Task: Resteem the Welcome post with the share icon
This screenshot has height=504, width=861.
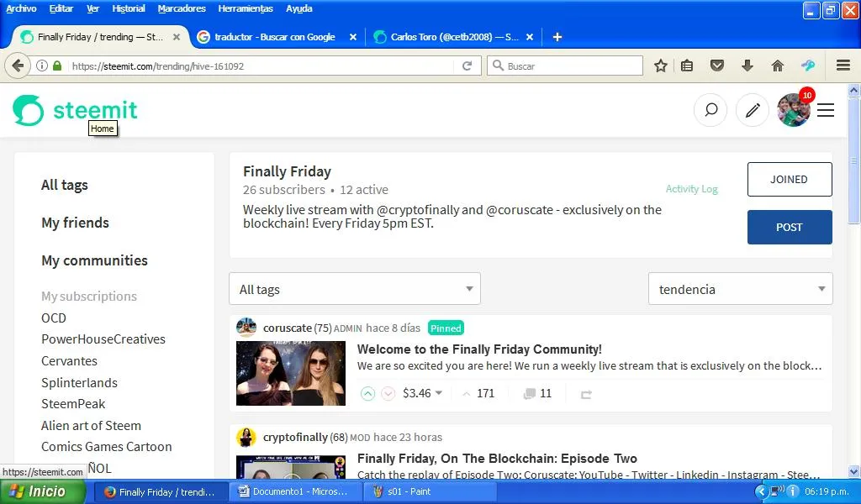Action: click(586, 394)
